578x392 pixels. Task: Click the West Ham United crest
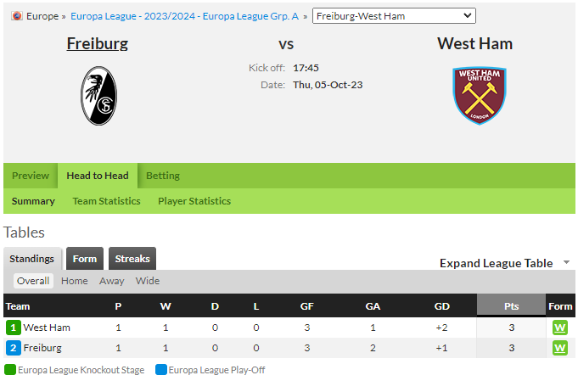click(480, 96)
